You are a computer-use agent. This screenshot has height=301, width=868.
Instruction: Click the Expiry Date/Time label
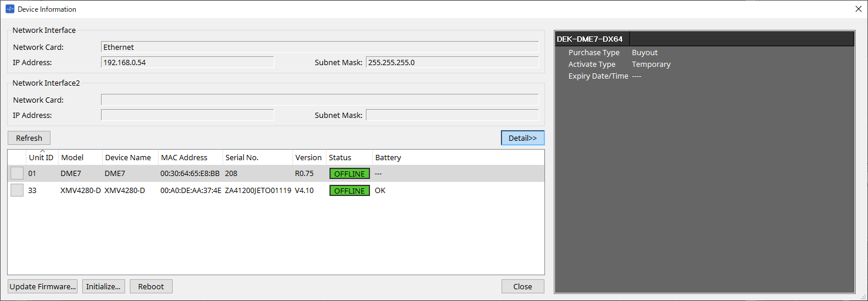(598, 76)
